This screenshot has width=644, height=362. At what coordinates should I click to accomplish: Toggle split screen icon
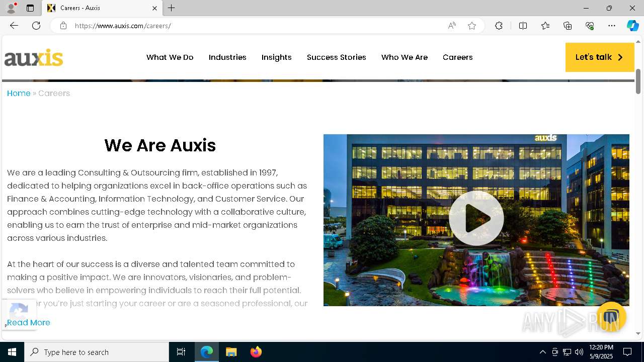523,26
